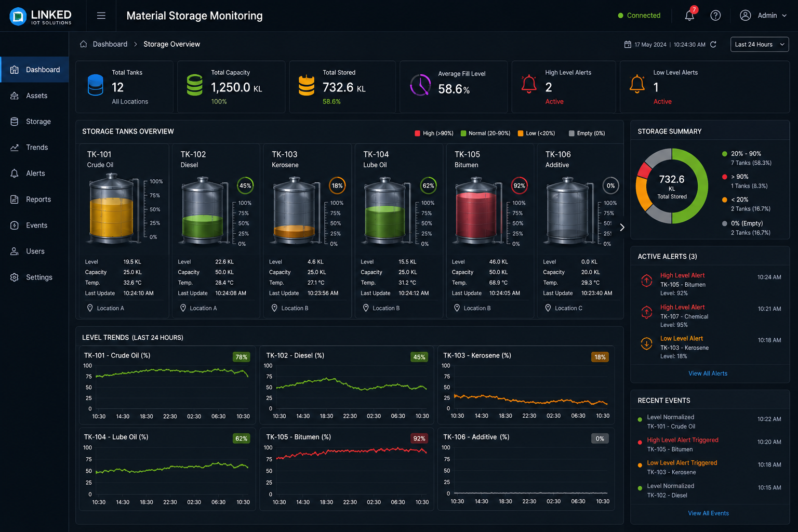Go to Trends in the sidebar
The width and height of the screenshot is (798, 532).
coord(35,148)
